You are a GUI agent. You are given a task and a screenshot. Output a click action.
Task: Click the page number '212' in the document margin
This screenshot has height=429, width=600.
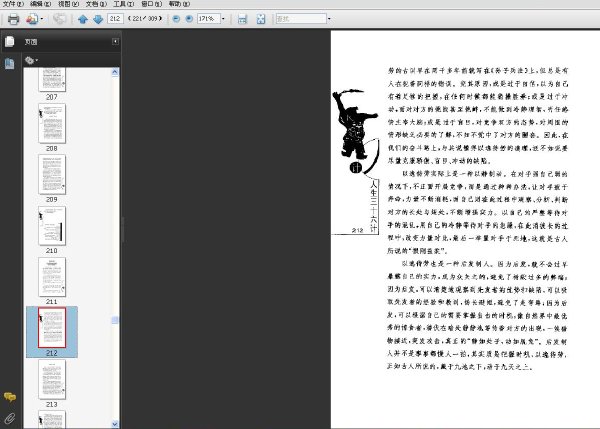pyautogui.click(x=357, y=230)
